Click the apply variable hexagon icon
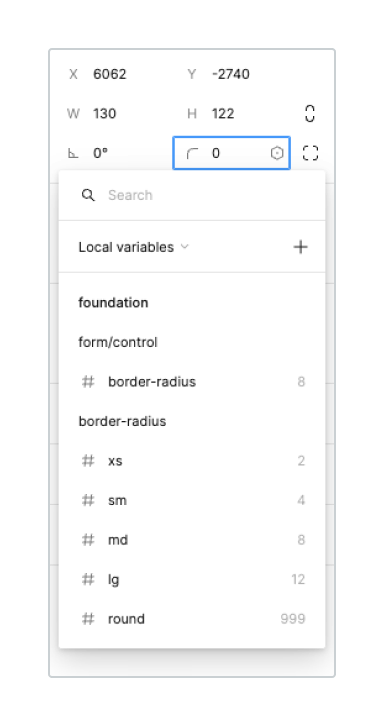This screenshot has height=726, width=384. point(277,153)
